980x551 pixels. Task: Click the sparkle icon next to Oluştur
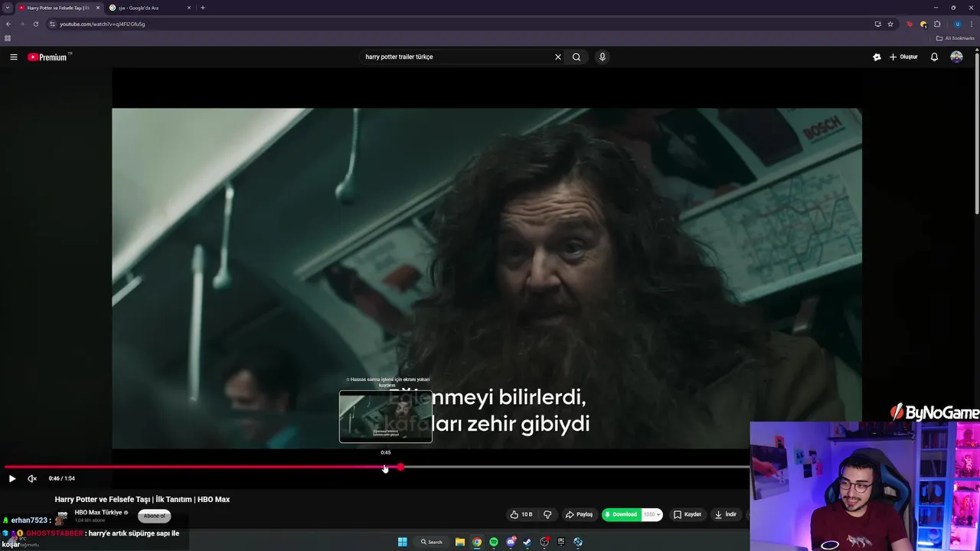[x=877, y=57]
